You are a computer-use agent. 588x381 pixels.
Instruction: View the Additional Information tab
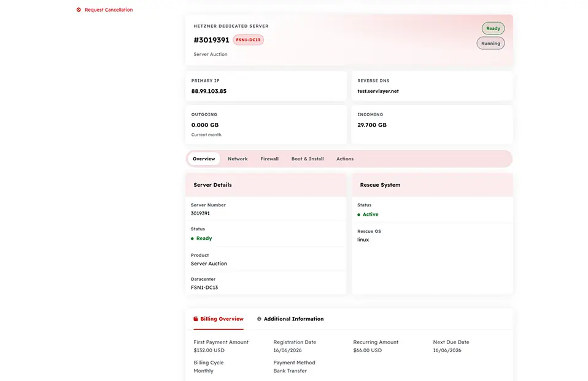[x=290, y=319]
